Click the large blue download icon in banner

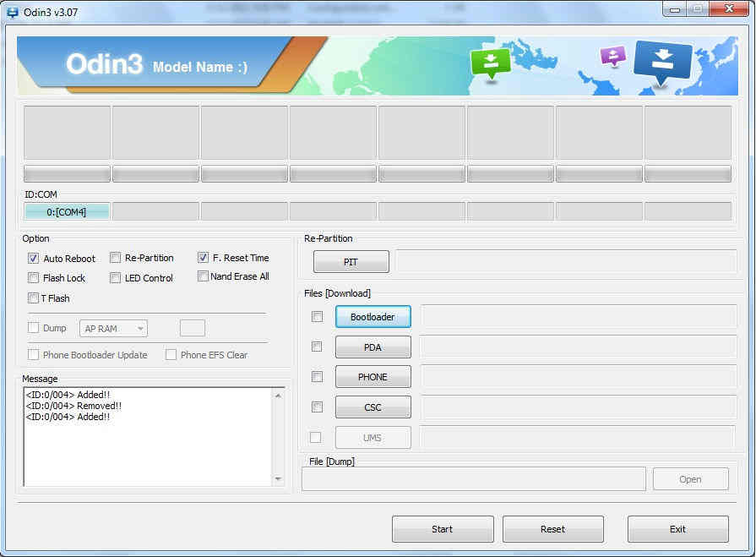(662, 63)
